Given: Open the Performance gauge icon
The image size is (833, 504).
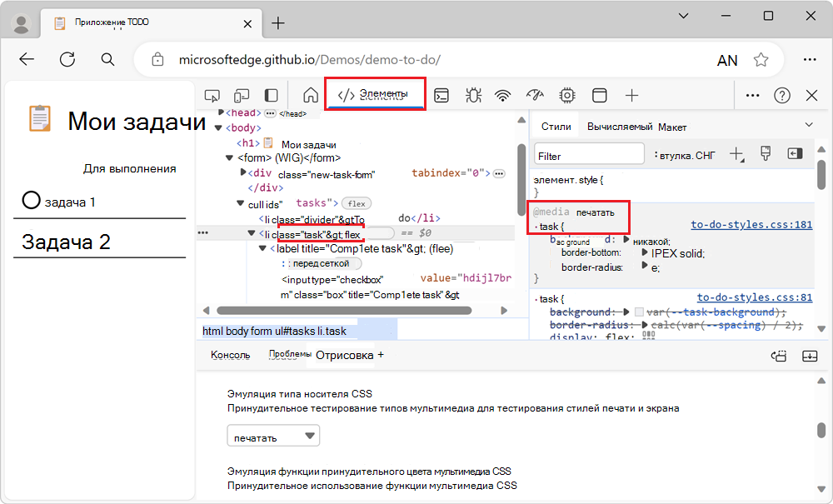Looking at the screenshot, I should click(x=535, y=95).
